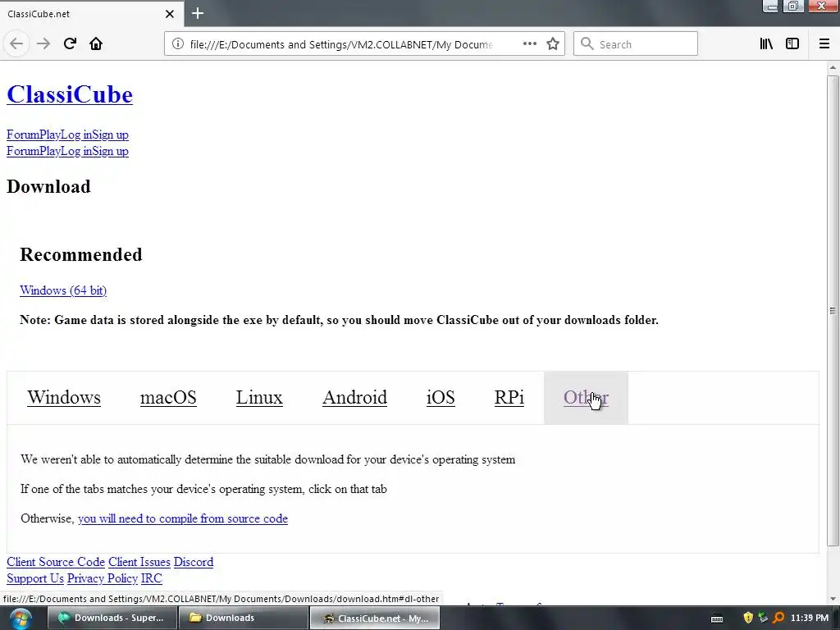The image size is (840, 630).
Task: Open the keyboard icon in system tray
Action: pos(717,619)
